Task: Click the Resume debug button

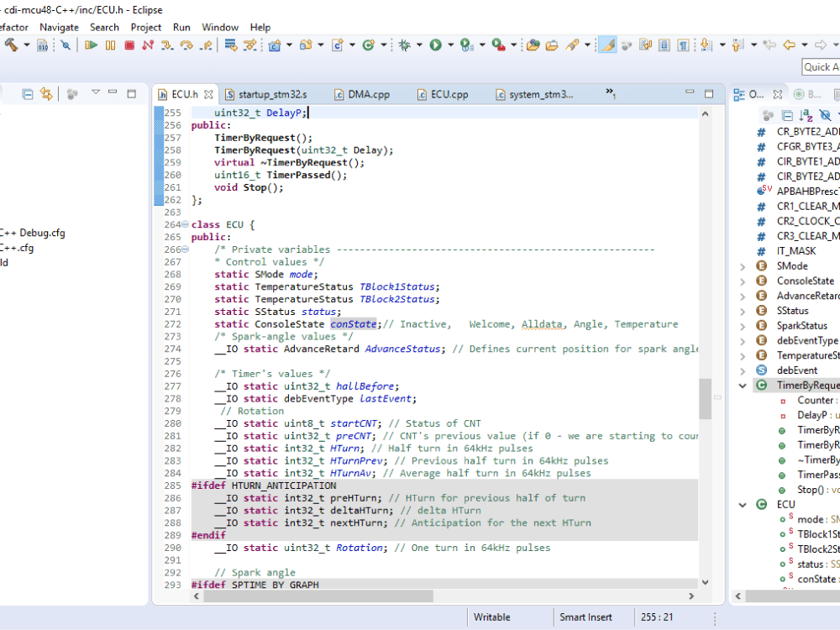Action: [x=91, y=45]
